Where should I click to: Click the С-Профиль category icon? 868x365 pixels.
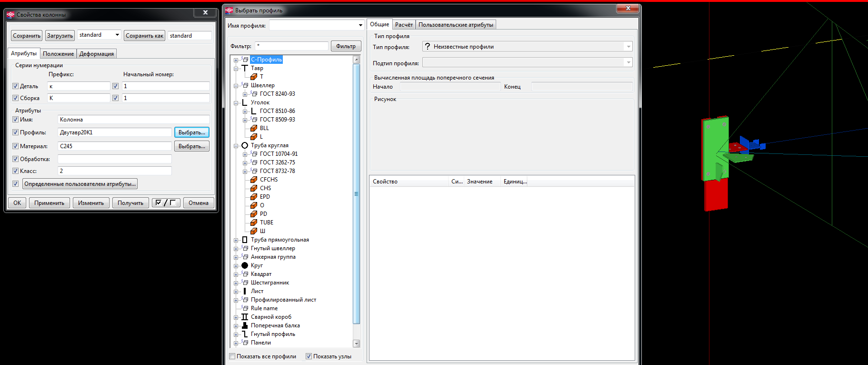tap(245, 60)
